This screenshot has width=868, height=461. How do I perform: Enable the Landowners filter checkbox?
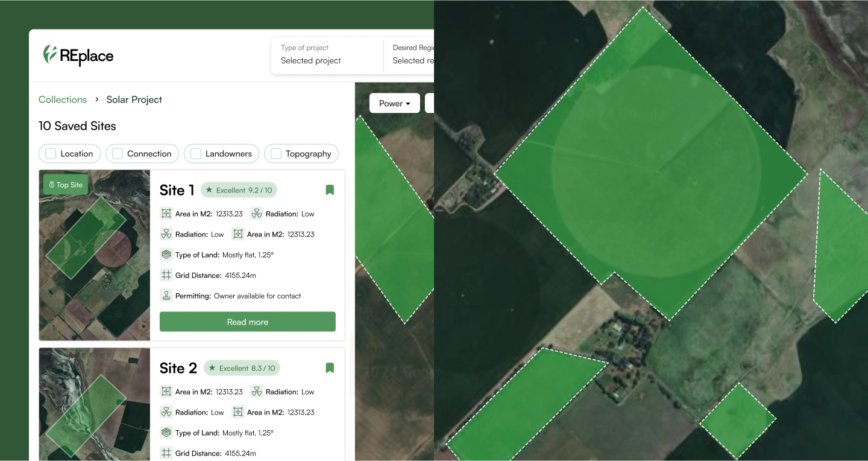(x=196, y=154)
